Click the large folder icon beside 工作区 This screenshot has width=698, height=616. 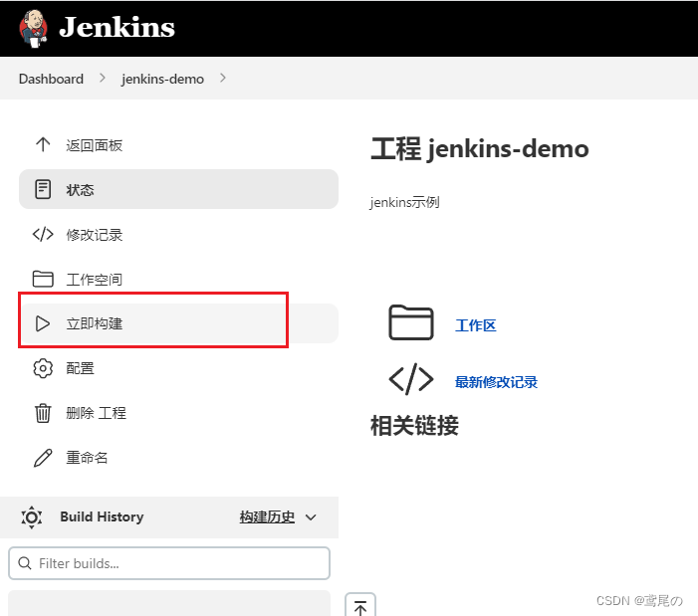click(x=411, y=322)
